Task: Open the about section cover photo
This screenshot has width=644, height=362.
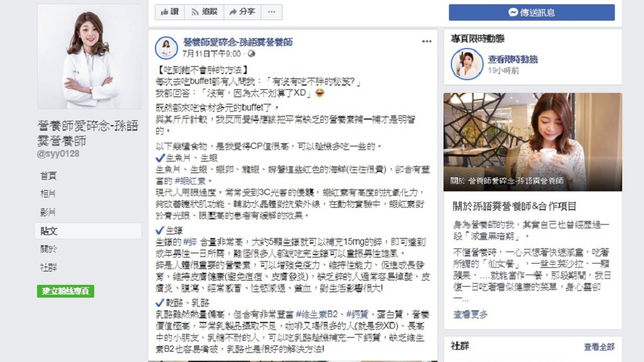Action: click(x=533, y=142)
